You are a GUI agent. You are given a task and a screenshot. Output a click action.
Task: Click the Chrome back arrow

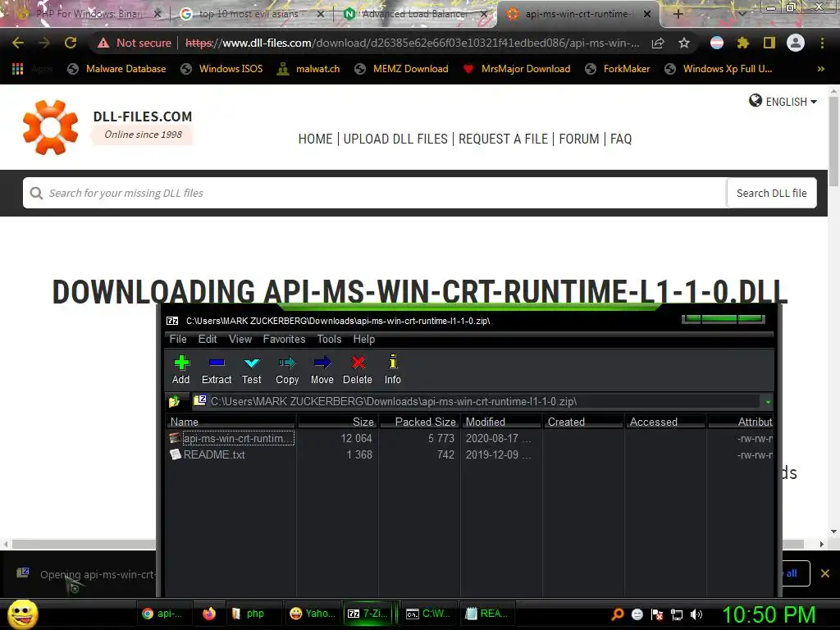[18, 43]
